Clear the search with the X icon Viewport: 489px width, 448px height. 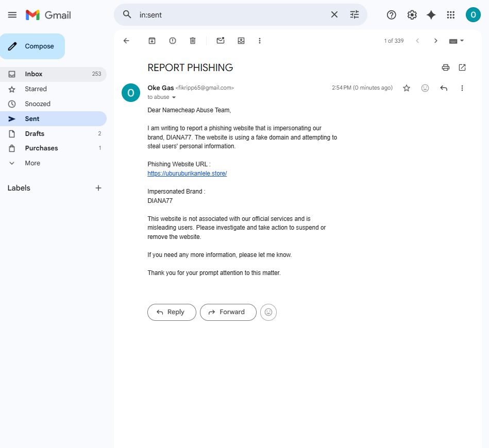coord(334,14)
